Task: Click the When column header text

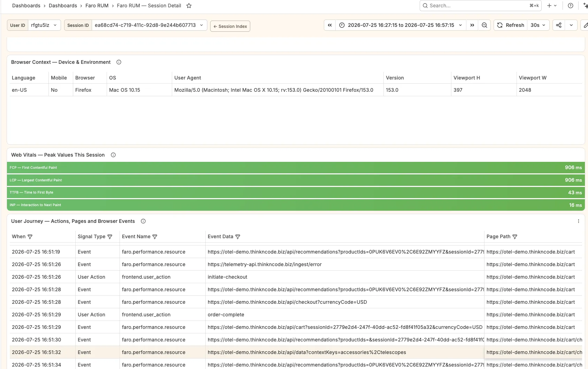Action: click(x=18, y=236)
